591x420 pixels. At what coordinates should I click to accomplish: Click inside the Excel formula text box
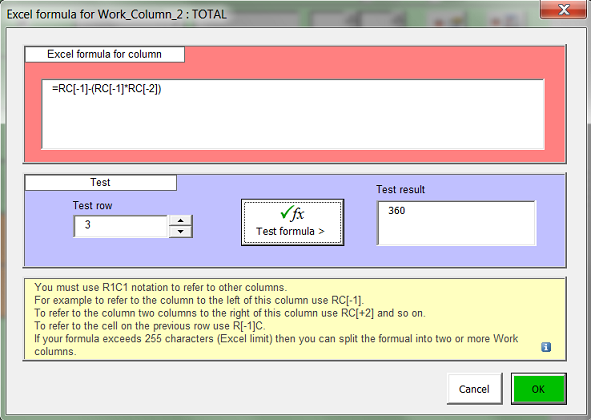(x=292, y=114)
